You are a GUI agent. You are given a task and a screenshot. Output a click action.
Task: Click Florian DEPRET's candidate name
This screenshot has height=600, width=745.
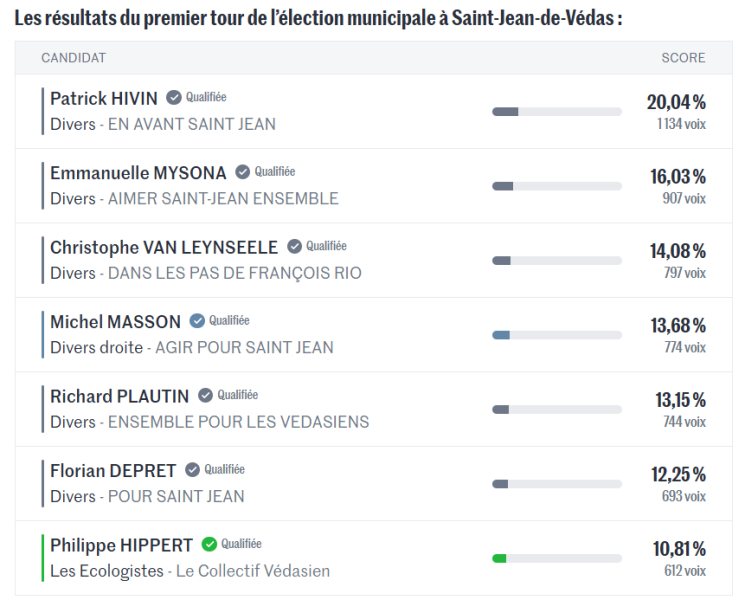point(113,470)
